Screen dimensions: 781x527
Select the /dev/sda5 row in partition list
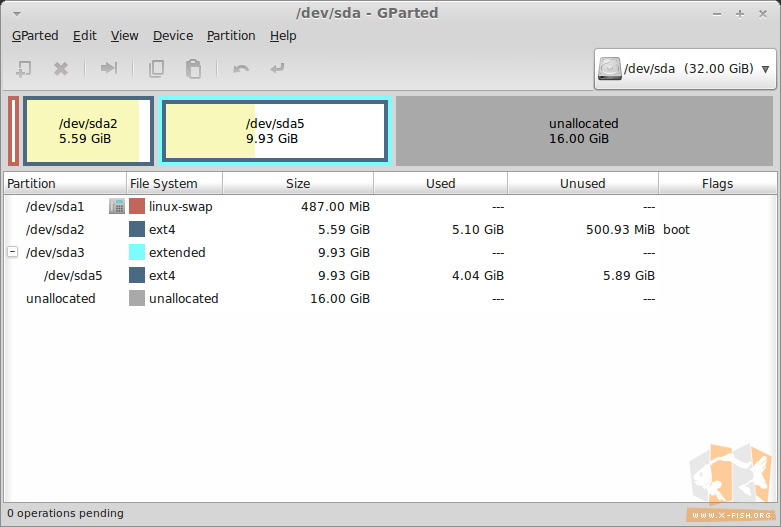click(390, 275)
